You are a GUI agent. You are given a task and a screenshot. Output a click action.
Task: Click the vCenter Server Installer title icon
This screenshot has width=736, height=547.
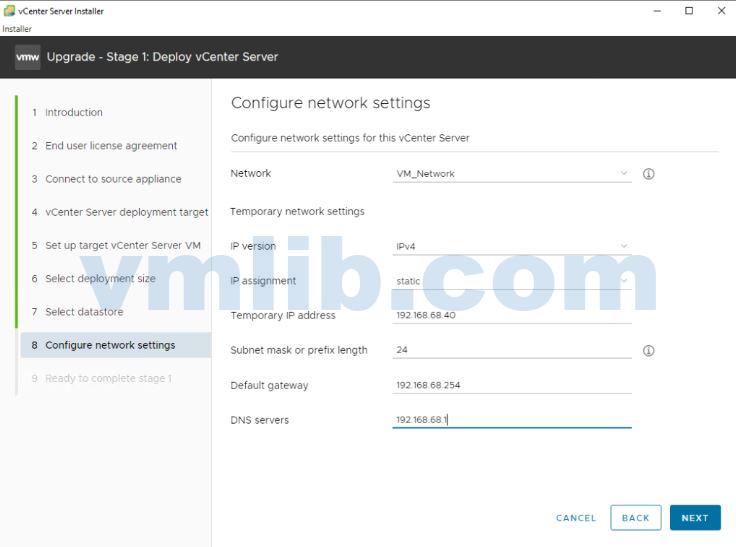(x=9, y=11)
